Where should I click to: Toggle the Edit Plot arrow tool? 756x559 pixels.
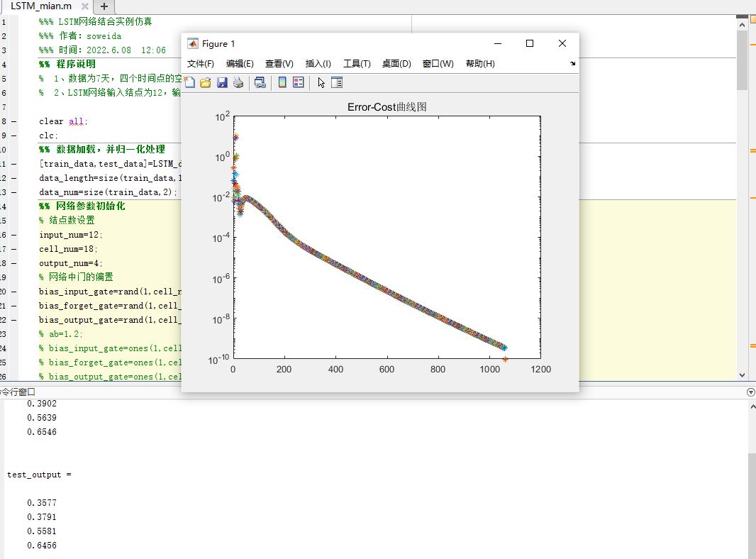point(321,82)
